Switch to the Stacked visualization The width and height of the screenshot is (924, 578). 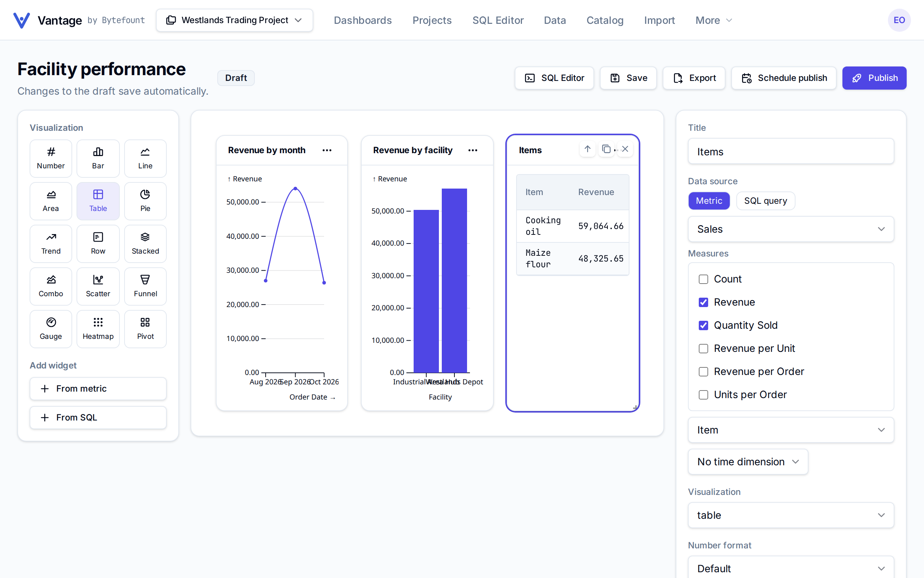145,243
